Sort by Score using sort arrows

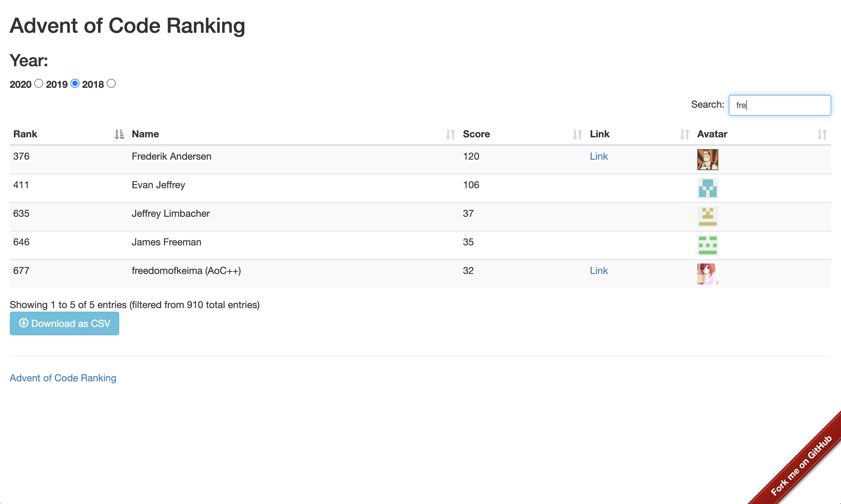pyautogui.click(x=577, y=134)
